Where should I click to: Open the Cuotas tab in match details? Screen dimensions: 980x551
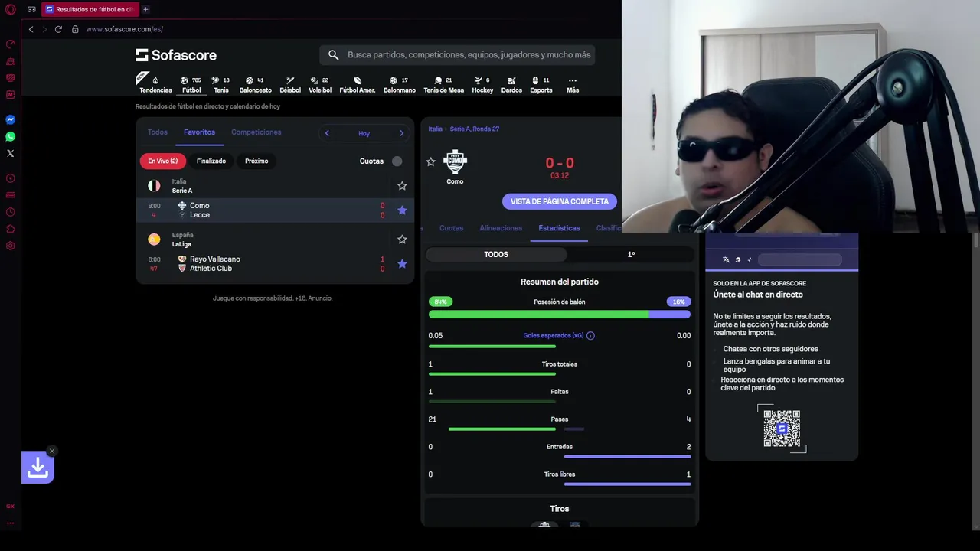pyautogui.click(x=451, y=228)
